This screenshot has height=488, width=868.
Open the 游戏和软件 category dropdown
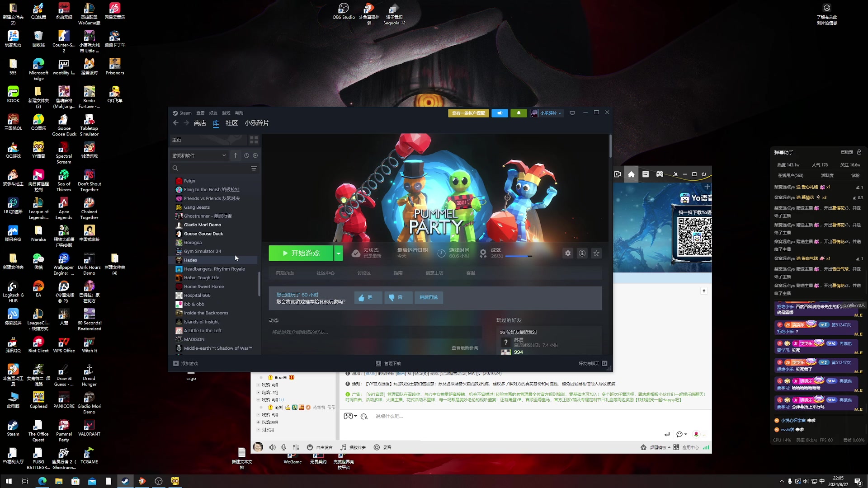(x=199, y=155)
